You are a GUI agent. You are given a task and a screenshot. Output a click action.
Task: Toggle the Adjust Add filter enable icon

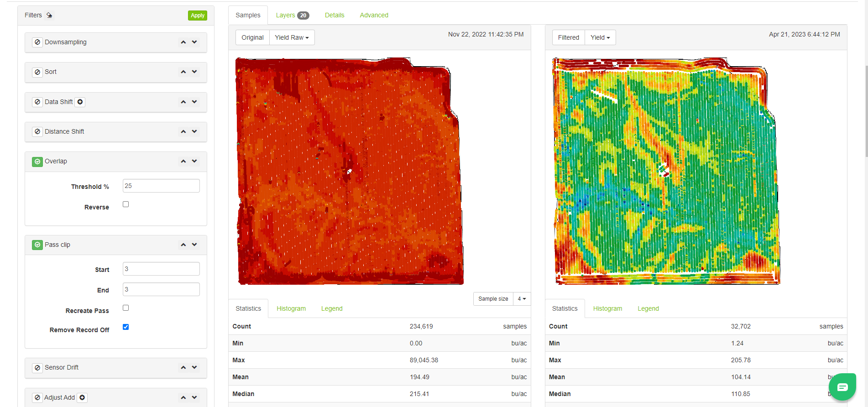point(37,397)
